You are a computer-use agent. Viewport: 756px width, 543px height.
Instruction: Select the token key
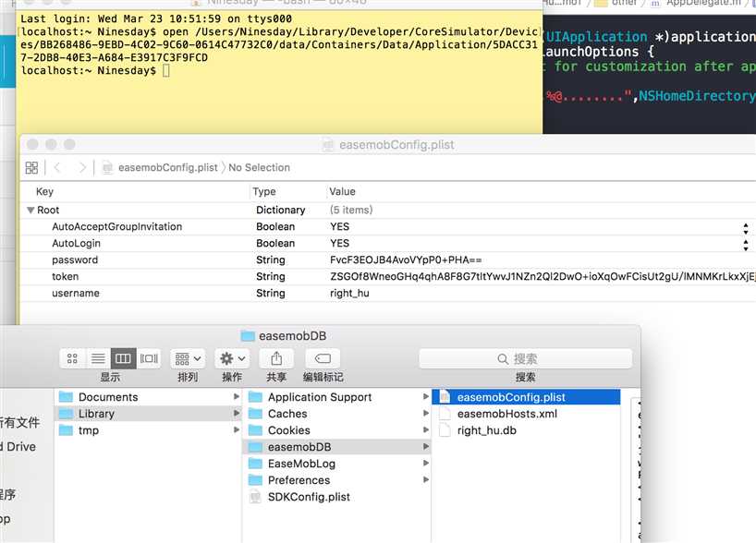[65, 276]
